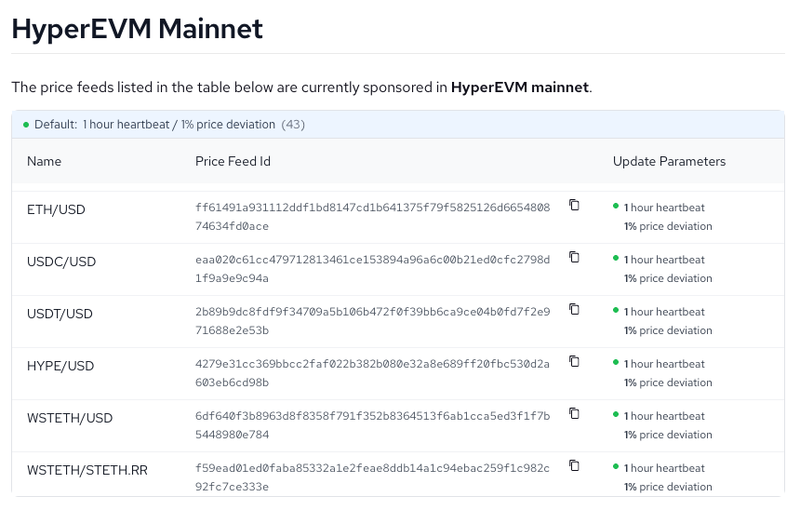
Task: Click the bold HyperEVM mainnet text in description
Action: click(520, 87)
